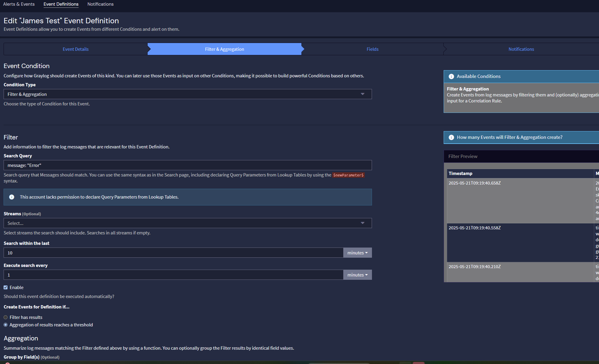Viewport: 599px width, 364px height.
Task: Click the Available Conditions info icon
Action: pyautogui.click(x=451, y=76)
